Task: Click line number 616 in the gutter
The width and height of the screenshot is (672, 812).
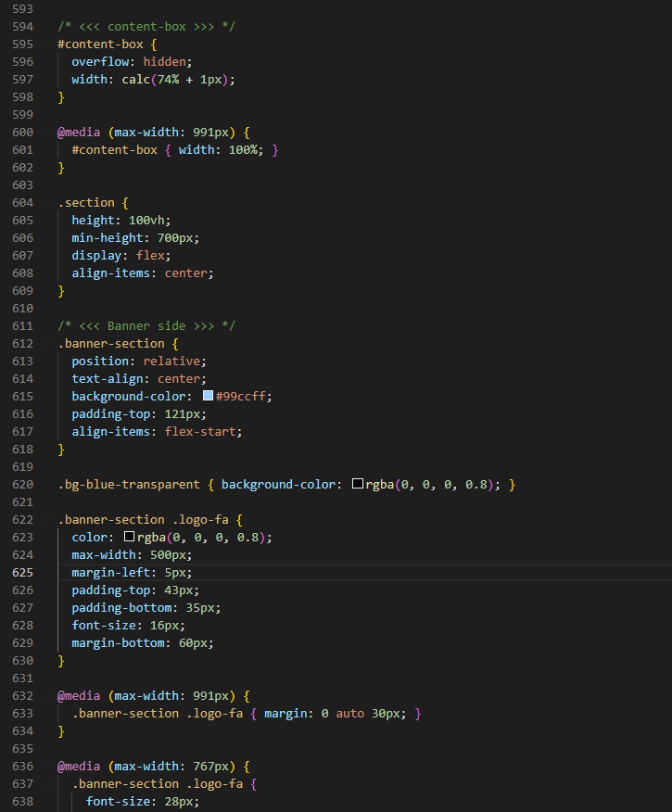Action: [x=23, y=414]
